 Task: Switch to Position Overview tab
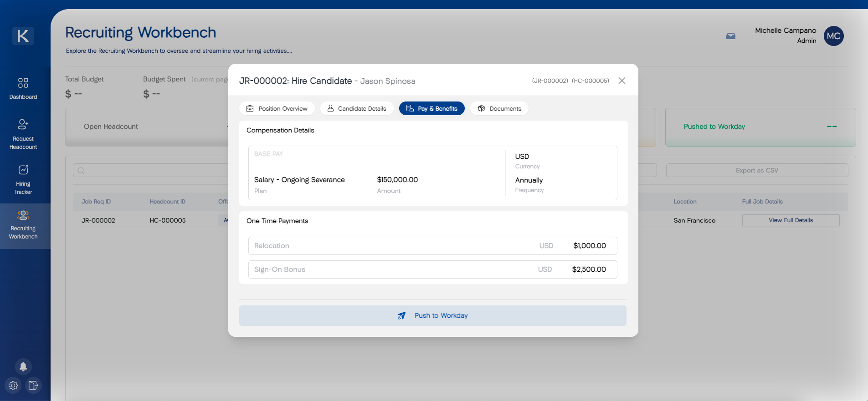tap(277, 108)
